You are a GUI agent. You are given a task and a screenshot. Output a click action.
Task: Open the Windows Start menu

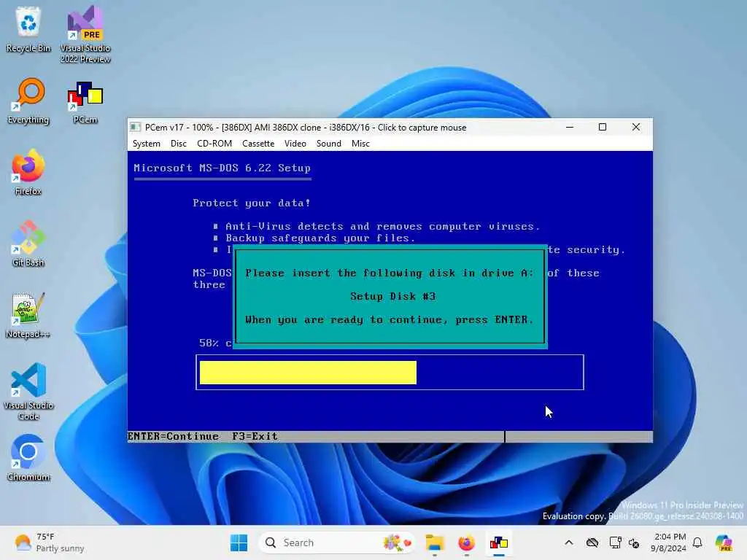(x=239, y=542)
